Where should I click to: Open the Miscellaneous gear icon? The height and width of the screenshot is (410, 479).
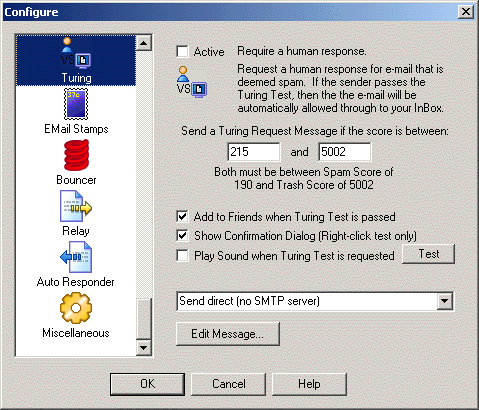pos(76,308)
